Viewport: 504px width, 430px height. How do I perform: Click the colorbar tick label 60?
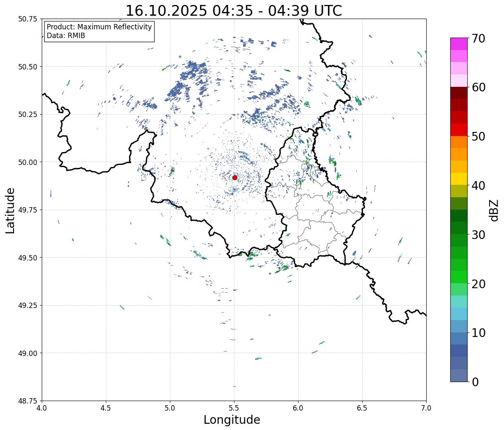pyautogui.click(x=478, y=87)
